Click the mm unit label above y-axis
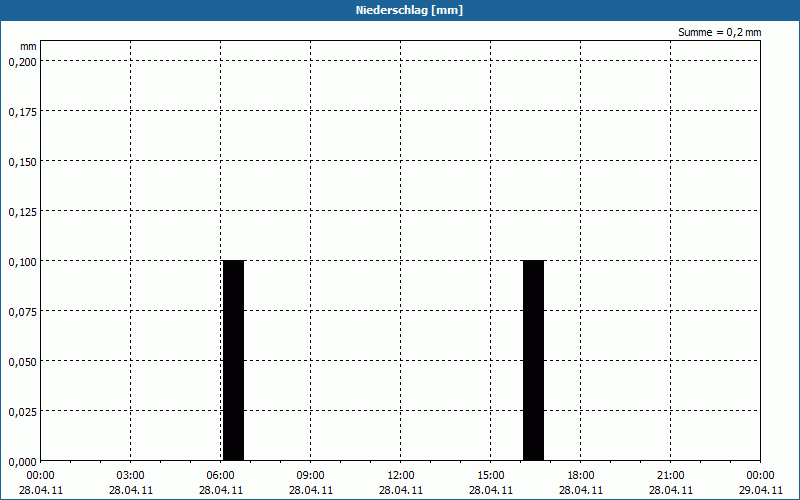This screenshot has width=800, height=500. point(28,46)
